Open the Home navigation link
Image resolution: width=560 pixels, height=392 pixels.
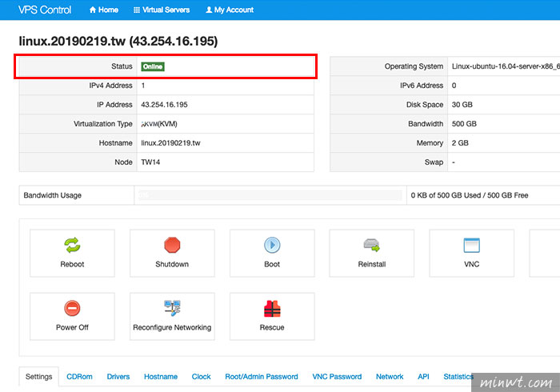(x=103, y=10)
